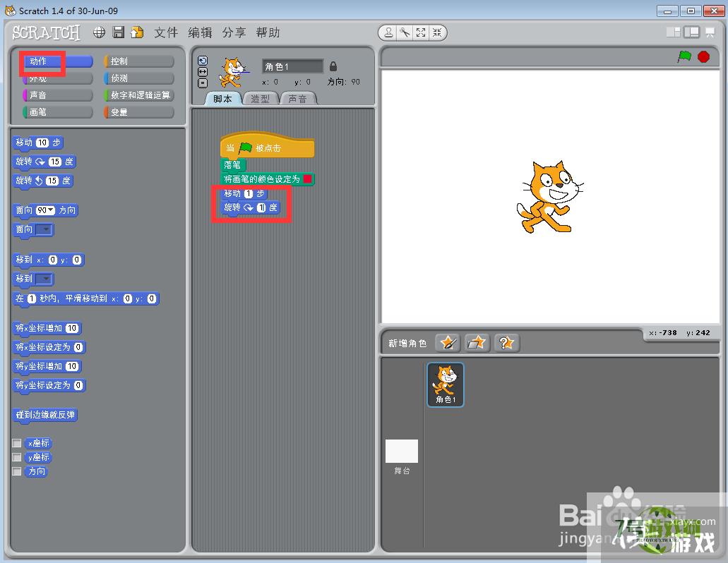Open the empty dropdown of the 面向 block

44,229
